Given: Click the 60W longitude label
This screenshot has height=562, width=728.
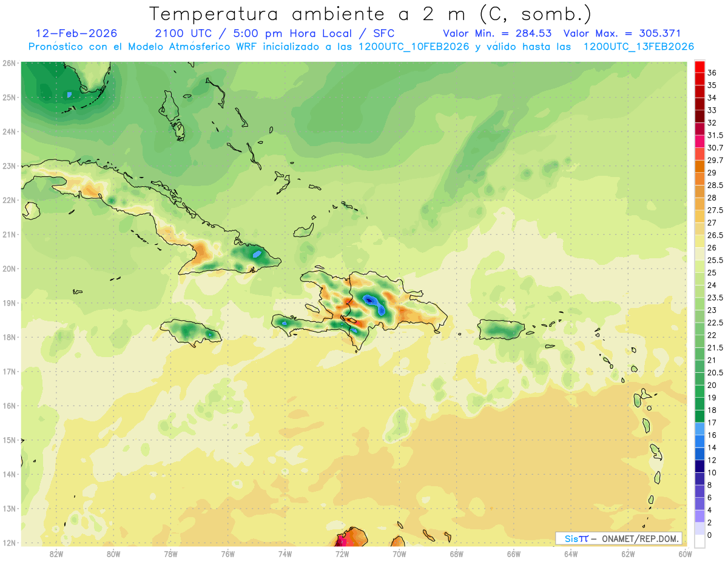Looking at the screenshot, I should (686, 554).
